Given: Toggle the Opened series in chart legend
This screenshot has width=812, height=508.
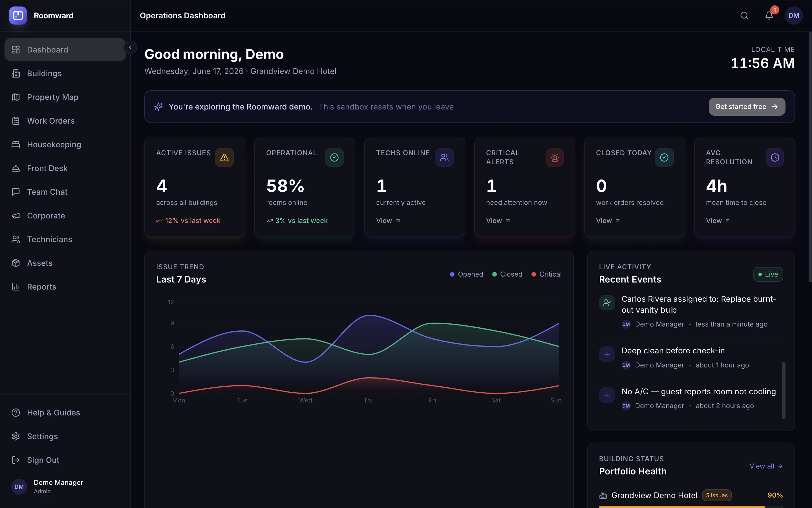Looking at the screenshot, I should click(466, 274).
